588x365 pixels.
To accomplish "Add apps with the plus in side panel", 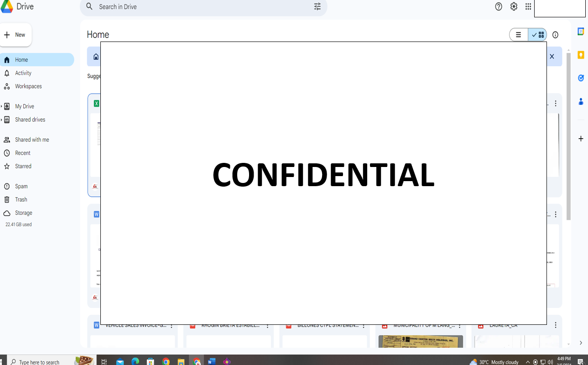I will point(580,139).
